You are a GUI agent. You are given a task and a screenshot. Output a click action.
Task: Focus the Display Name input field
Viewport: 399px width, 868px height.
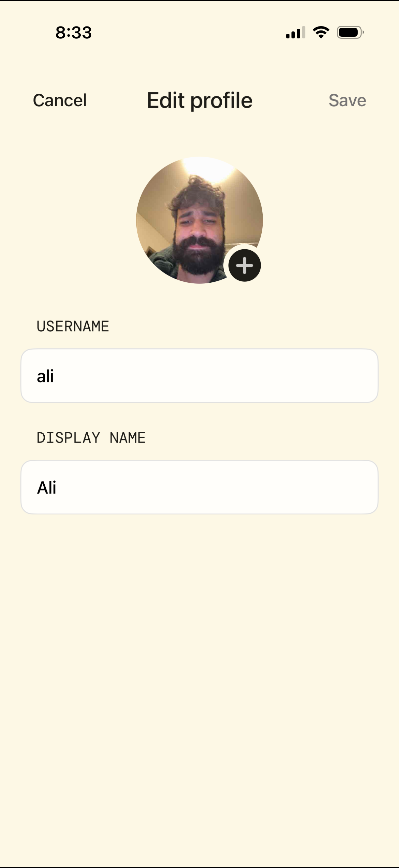click(199, 487)
